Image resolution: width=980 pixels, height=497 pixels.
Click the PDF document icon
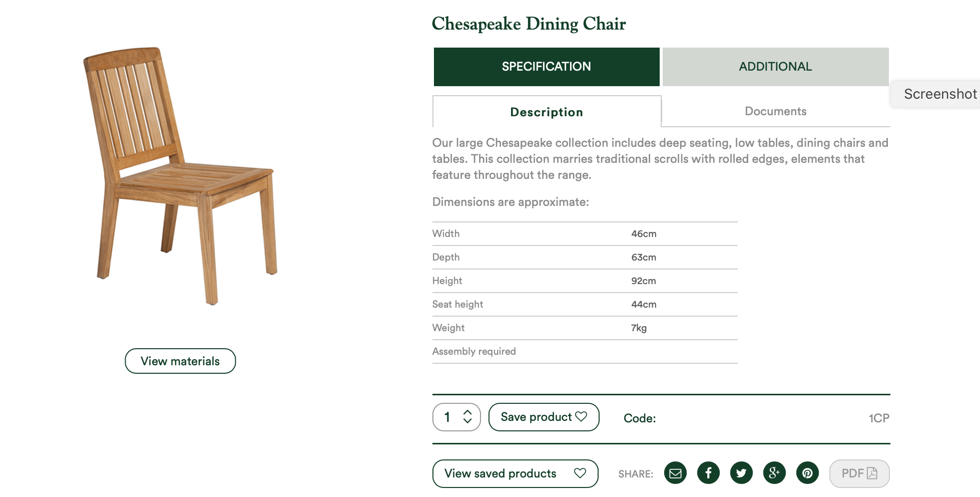tap(872, 473)
